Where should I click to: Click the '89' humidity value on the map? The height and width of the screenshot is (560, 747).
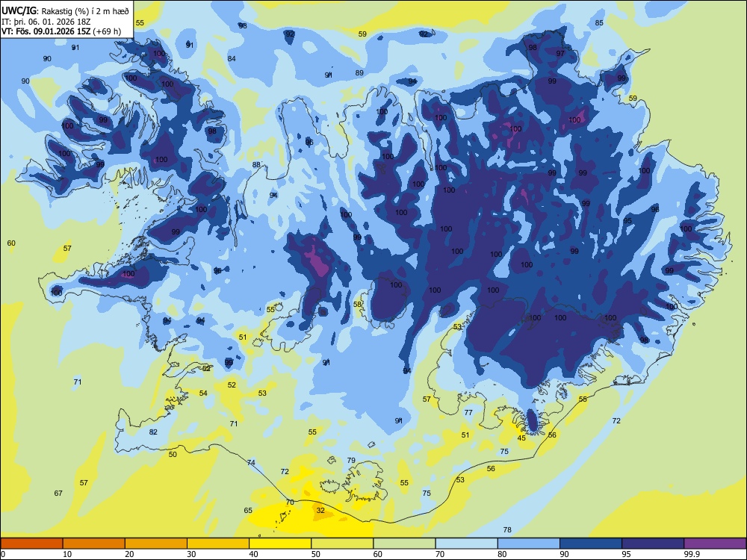click(359, 73)
